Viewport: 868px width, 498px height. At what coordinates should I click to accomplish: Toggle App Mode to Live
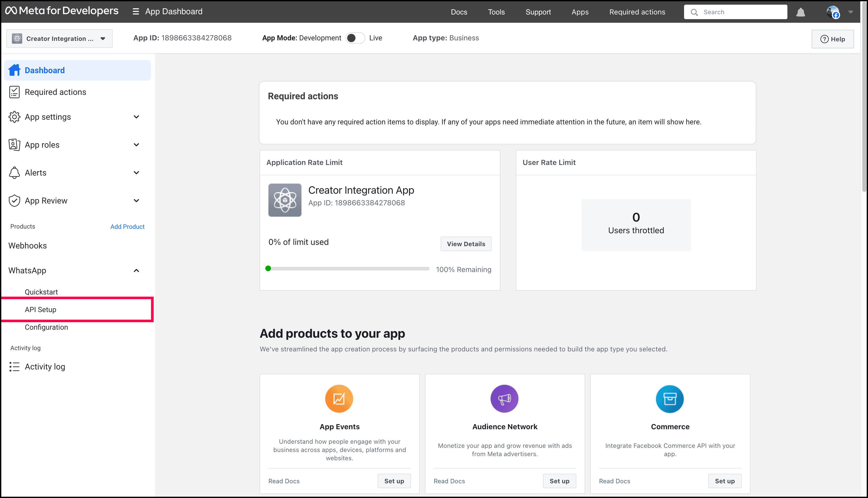(x=355, y=38)
